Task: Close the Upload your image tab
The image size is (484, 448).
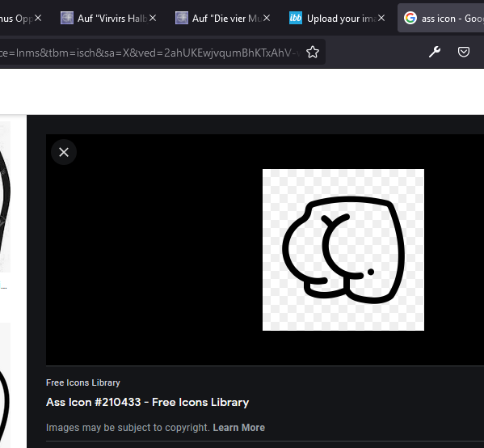Action: 381,19
